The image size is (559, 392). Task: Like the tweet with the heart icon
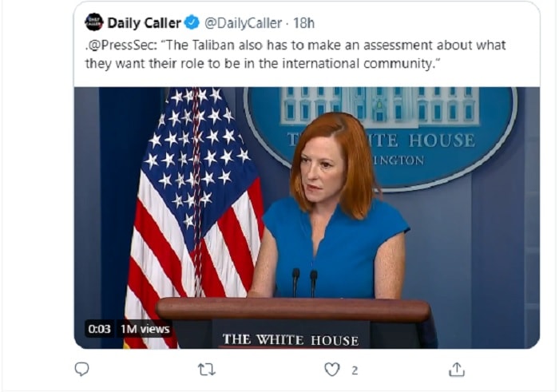pos(332,370)
